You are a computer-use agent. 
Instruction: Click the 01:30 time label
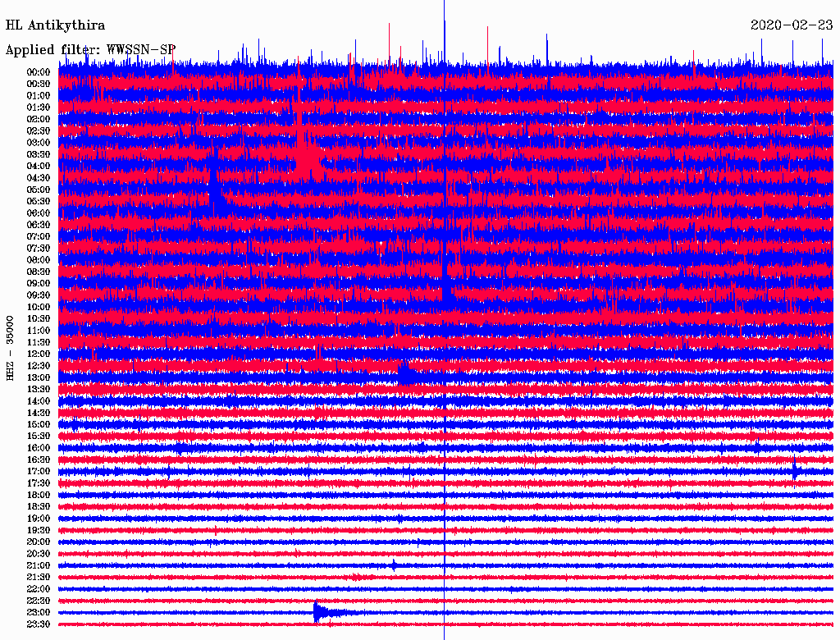pyautogui.click(x=39, y=107)
